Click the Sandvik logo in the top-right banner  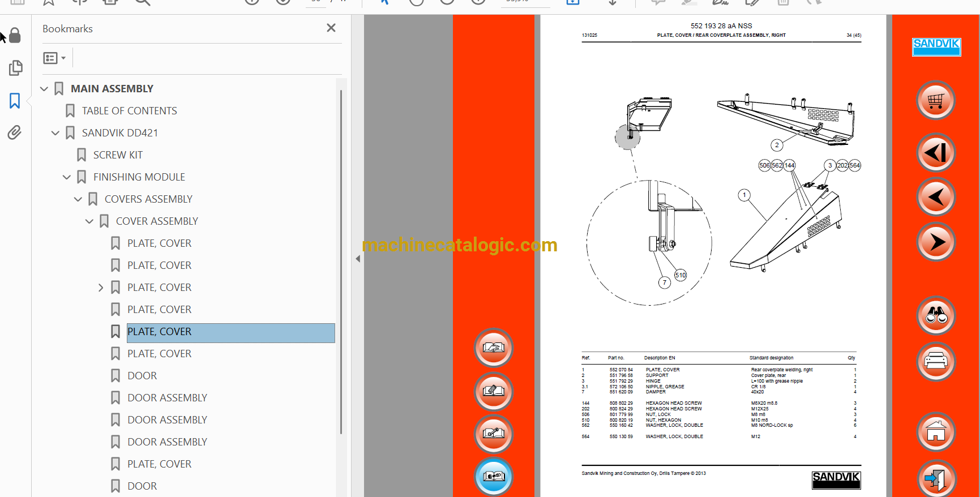pyautogui.click(x=936, y=46)
